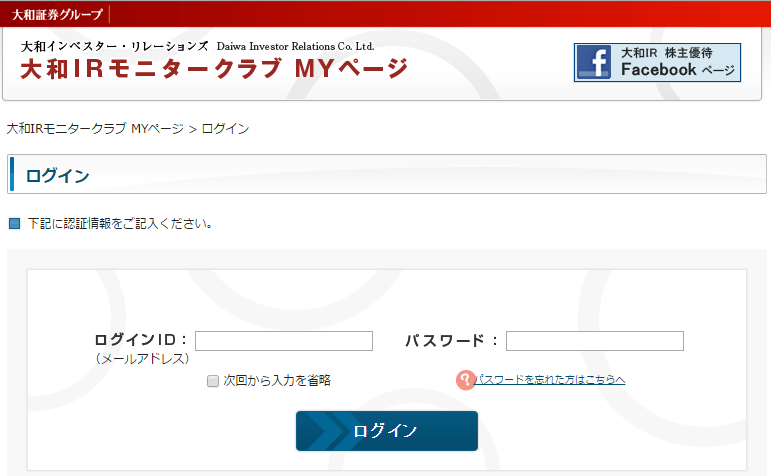Go to 大和IRモニタークラブ MYページ breadcrumb link
The image size is (771, 476).
tap(94, 129)
